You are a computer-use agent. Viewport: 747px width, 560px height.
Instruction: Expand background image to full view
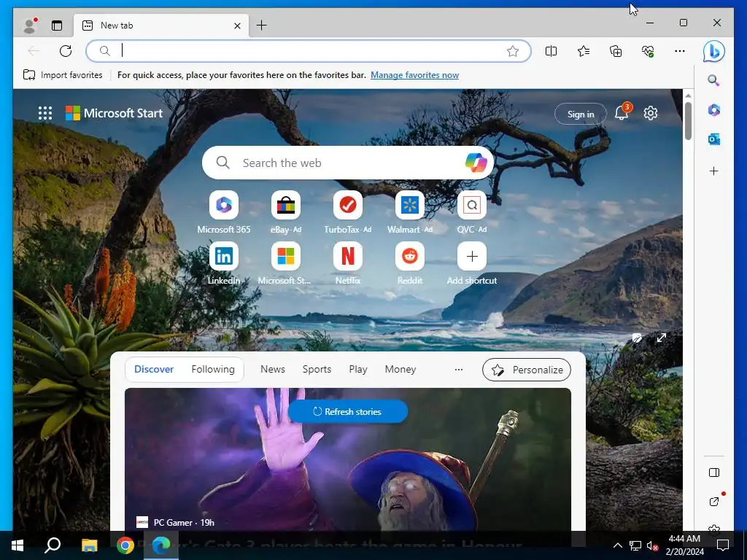coord(661,338)
